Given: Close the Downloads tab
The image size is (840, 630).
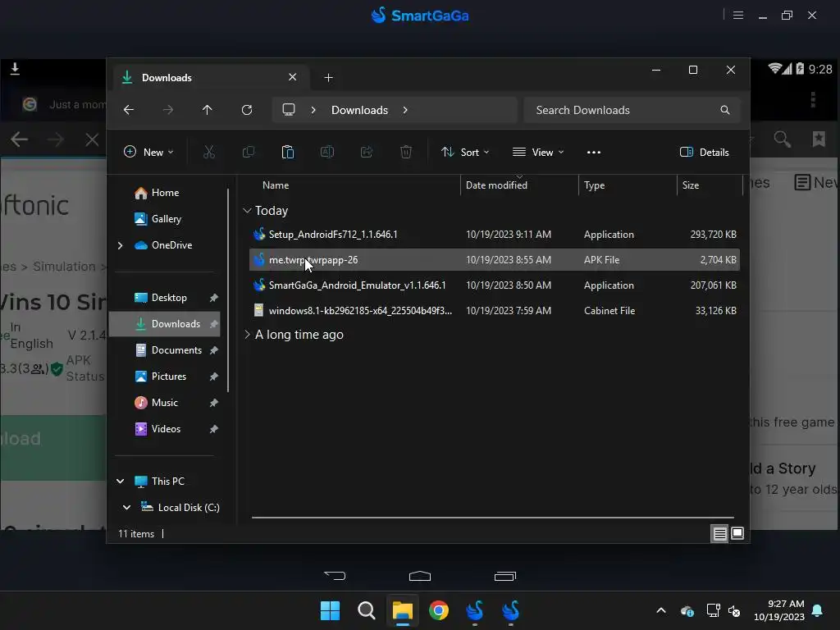Looking at the screenshot, I should coord(293,77).
